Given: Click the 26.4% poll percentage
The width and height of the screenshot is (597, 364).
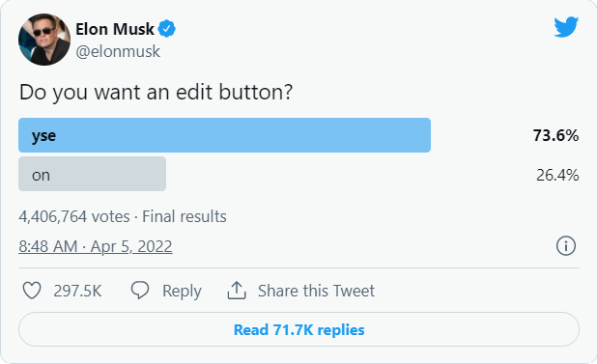Looking at the screenshot, I should pyautogui.click(x=557, y=175).
